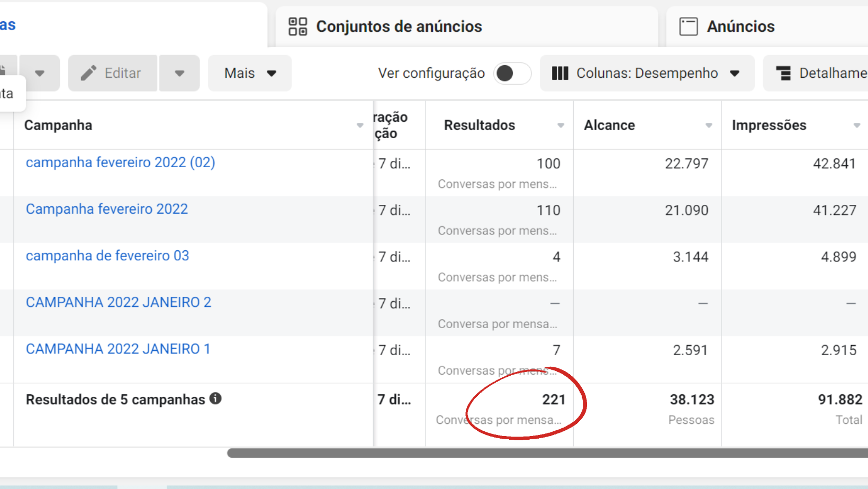868x489 pixels.
Task: Click the columns icon beside Colunas: Desempenho
Action: [x=559, y=73]
